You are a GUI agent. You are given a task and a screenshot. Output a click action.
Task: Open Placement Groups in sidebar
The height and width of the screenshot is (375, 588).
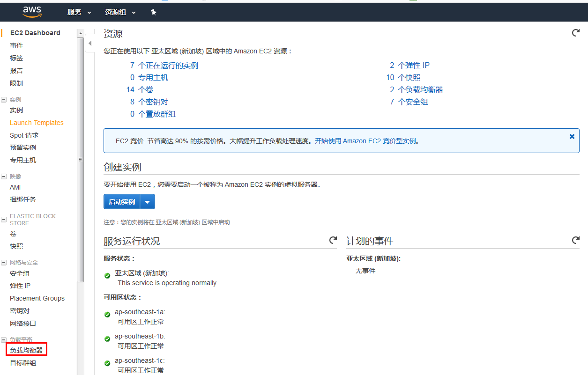(37, 298)
